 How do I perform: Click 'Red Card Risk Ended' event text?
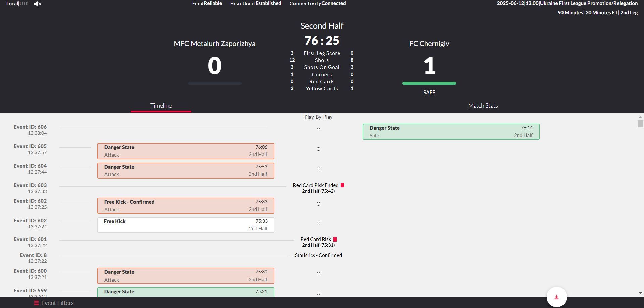click(x=316, y=185)
